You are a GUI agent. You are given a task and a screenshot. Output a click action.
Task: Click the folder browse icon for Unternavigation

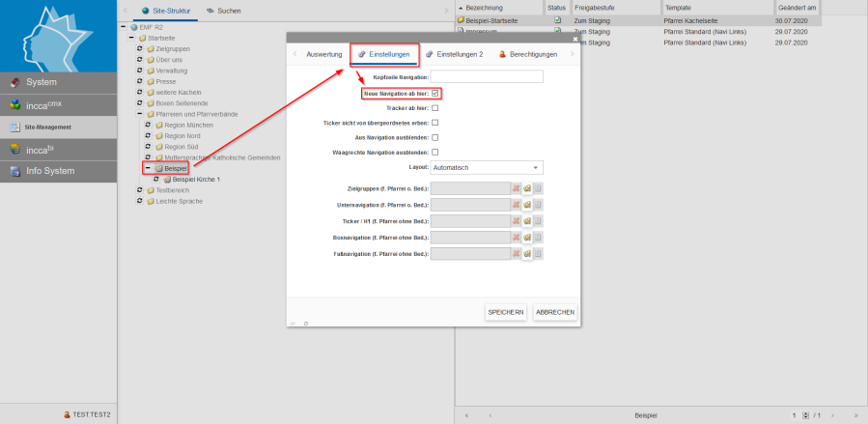coord(527,205)
